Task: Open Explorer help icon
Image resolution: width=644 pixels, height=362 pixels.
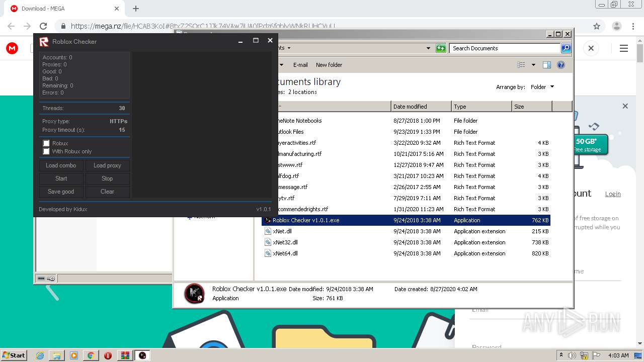Action: point(561,65)
